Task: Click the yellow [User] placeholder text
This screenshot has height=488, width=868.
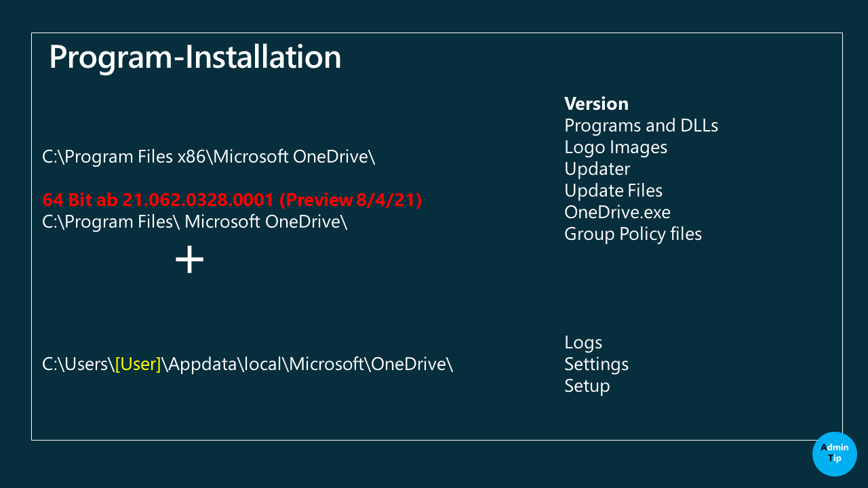Action: tap(138, 364)
